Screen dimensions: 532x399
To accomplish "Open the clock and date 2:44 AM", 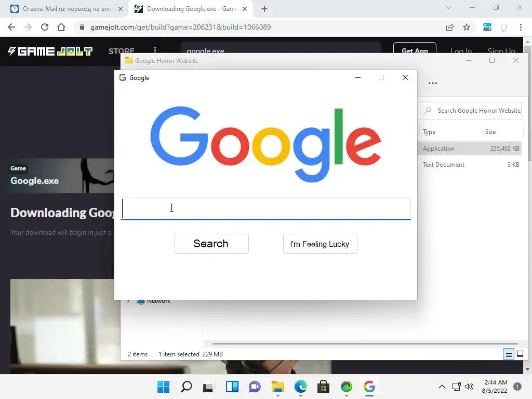I will (495, 387).
